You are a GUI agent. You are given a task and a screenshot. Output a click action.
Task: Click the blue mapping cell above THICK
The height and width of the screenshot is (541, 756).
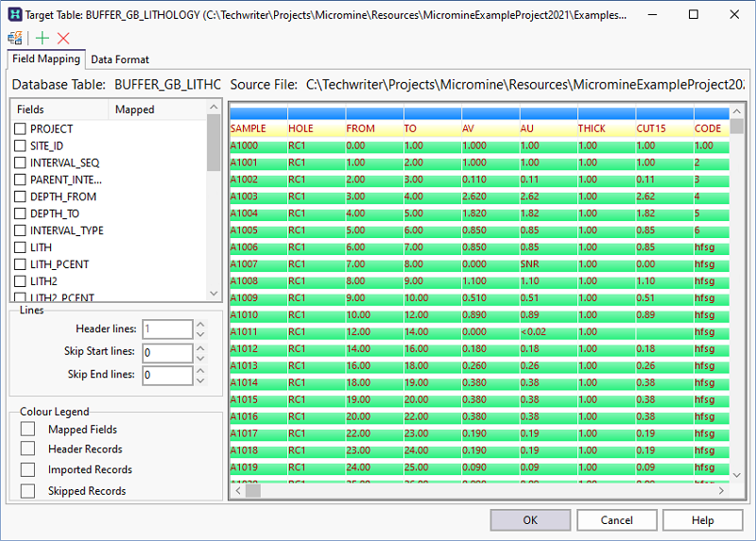coord(607,113)
